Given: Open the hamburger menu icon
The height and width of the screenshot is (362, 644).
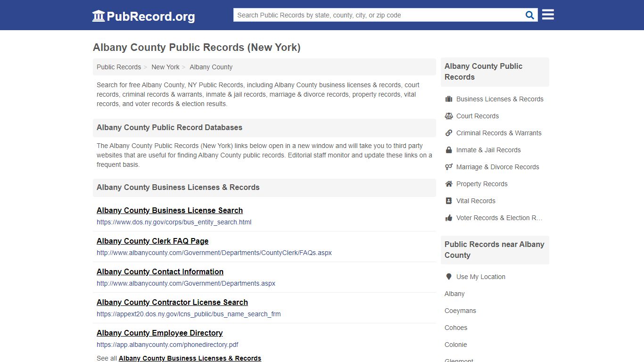Looking at the screenshot, I should pyautogui.click(x=548, y=15).
